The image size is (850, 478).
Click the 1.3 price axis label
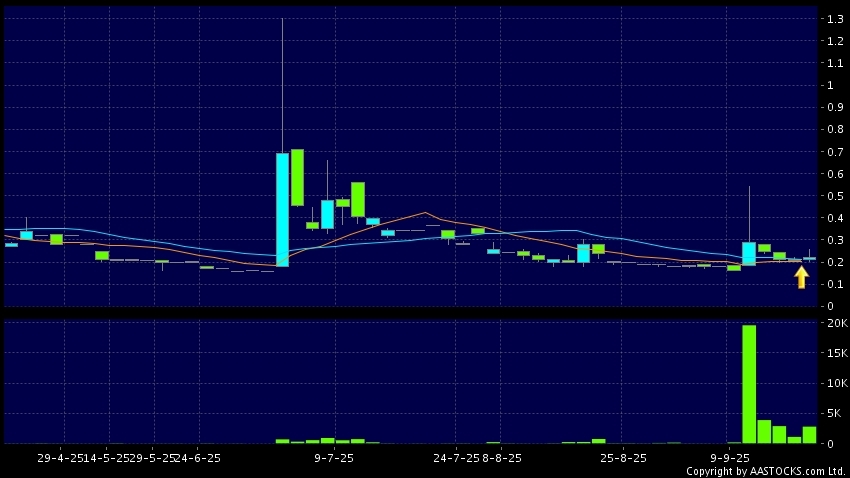[832, 19]
